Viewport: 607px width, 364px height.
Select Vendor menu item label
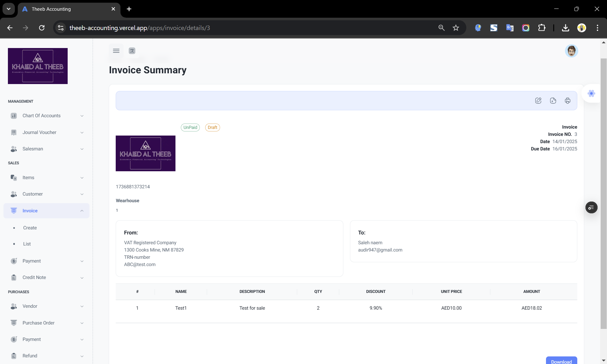pos(30,306)
